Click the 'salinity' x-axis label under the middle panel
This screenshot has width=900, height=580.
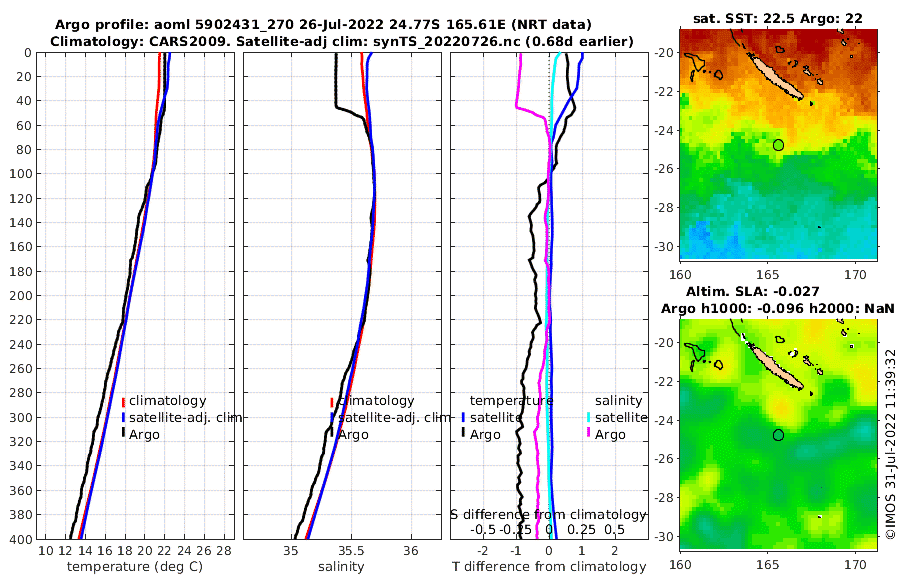(x=341, y=567)
